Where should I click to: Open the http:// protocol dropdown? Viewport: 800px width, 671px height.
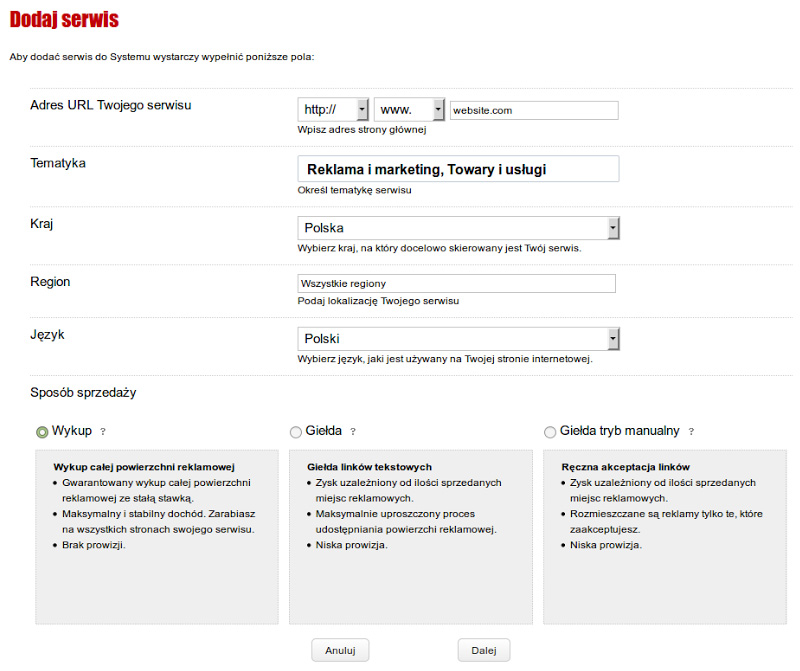click(x=333, y=110)
